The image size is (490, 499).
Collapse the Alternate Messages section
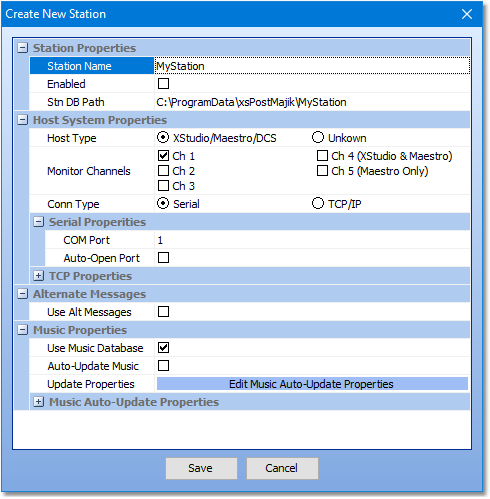pyautogui.click(x=22, y=294)
